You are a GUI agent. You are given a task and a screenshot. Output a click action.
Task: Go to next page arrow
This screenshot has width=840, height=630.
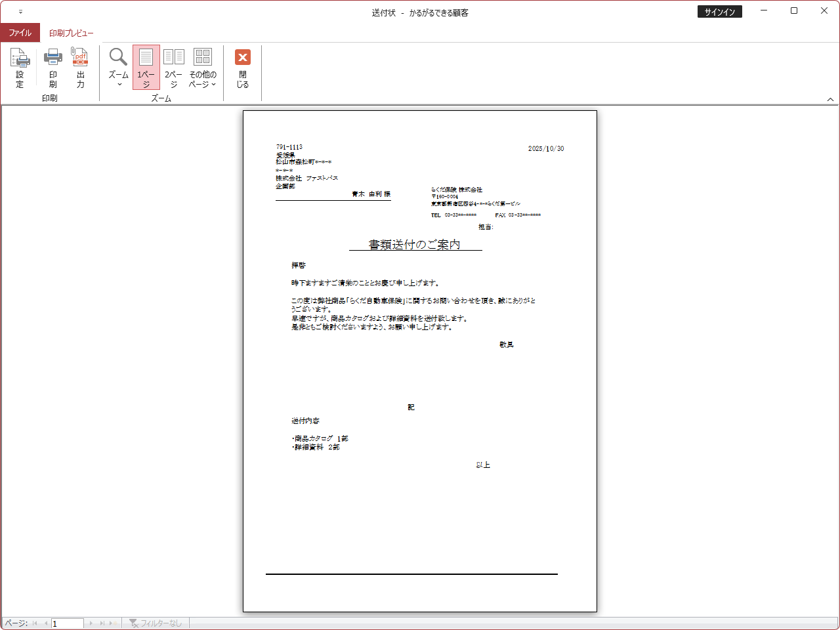91,623
